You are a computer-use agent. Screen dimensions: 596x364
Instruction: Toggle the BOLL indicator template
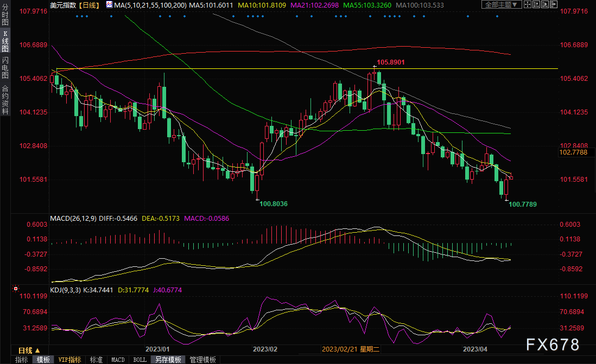click(140, 360)
